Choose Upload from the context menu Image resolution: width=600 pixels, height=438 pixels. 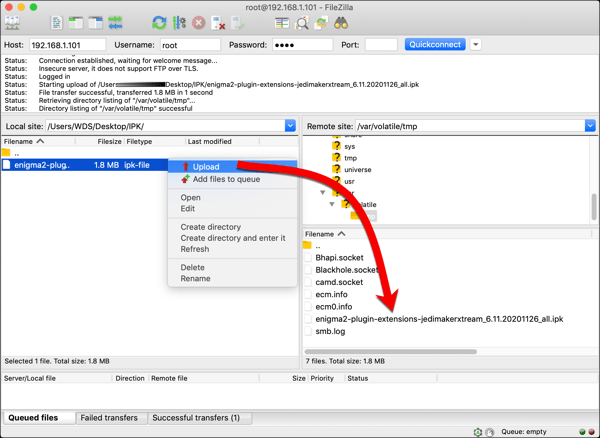click(x=206, y=167)
